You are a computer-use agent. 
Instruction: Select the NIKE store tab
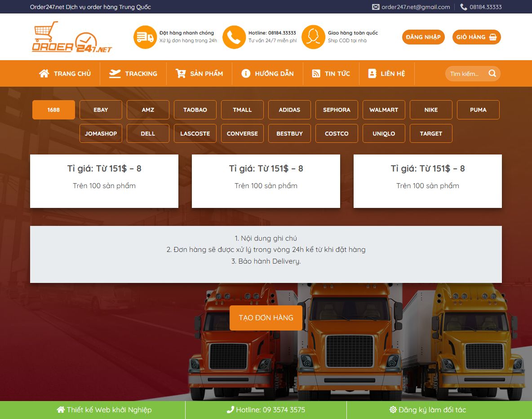(431, 110)
